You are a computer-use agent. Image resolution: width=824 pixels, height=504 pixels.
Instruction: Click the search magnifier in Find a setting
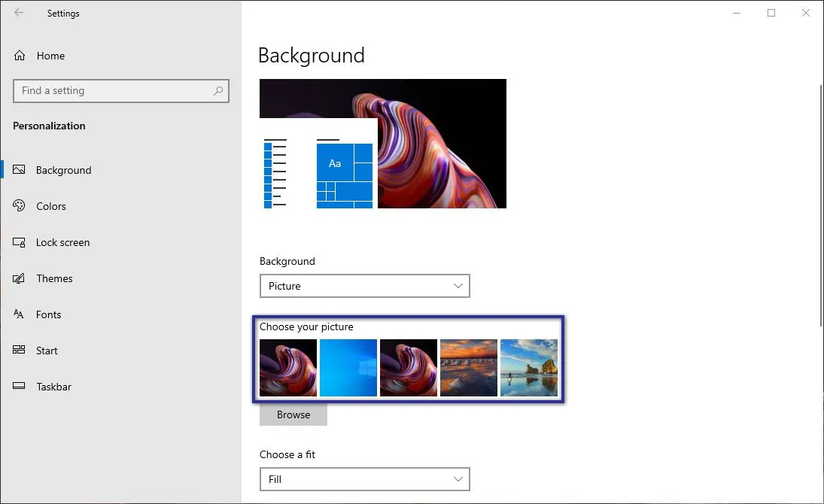[217, 90]
